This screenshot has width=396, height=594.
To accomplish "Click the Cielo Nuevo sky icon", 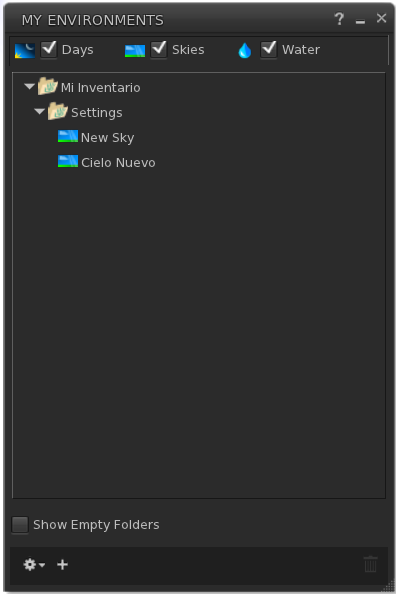I will (x=68, y=161).
